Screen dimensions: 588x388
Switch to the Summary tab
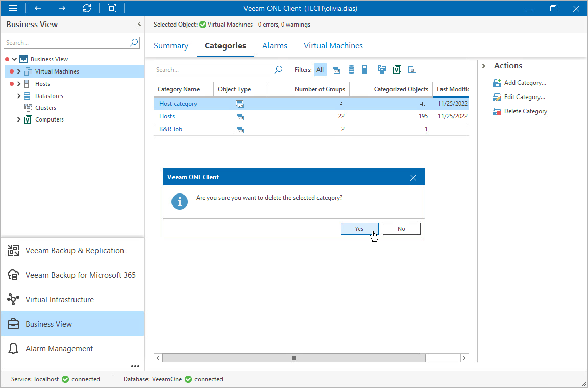(x=171, y=46)
